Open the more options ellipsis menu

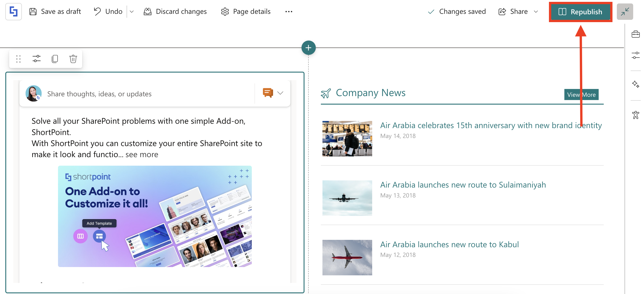pos(288,12)
